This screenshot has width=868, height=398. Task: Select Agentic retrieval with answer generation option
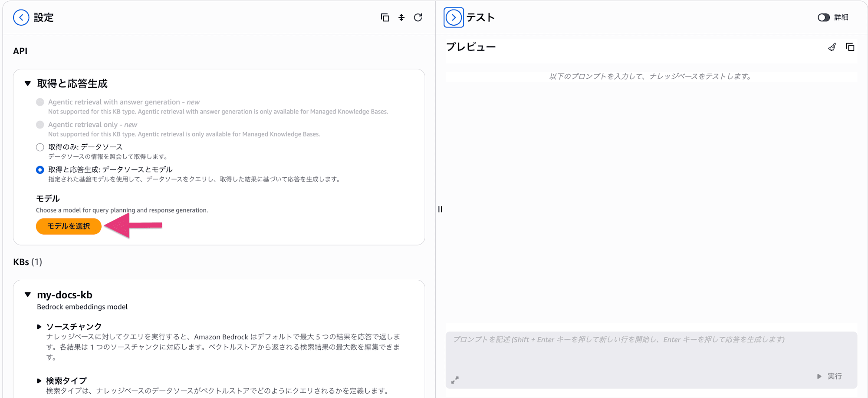(x=40, y=102)
